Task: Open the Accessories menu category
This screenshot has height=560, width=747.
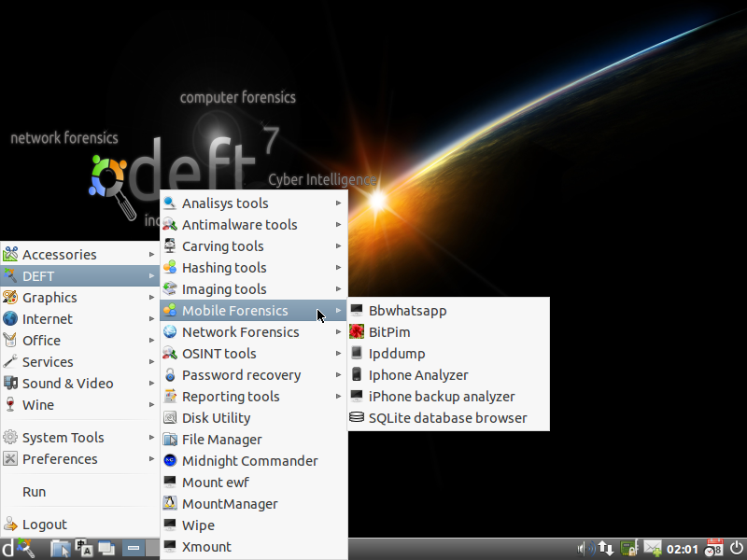Action: (60, 255)
